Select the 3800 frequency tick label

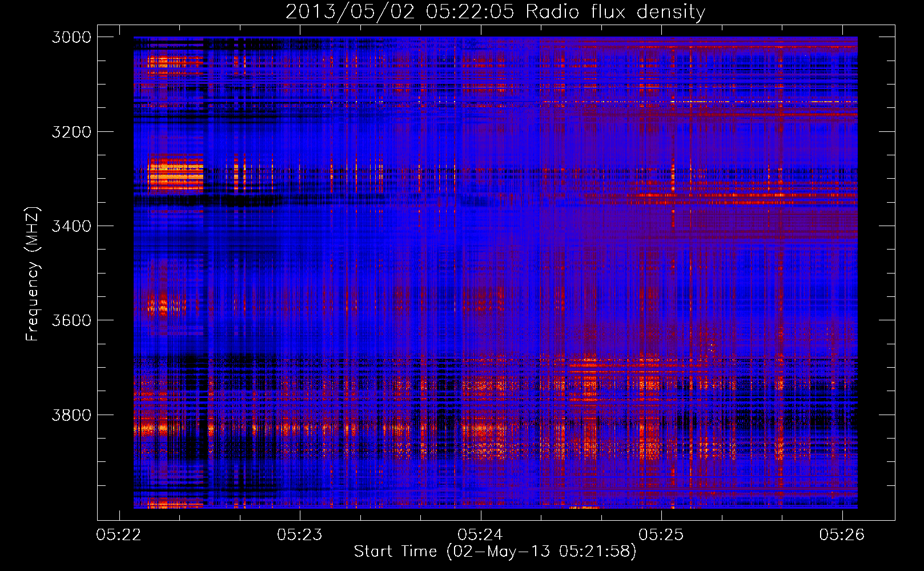[71, 415]
